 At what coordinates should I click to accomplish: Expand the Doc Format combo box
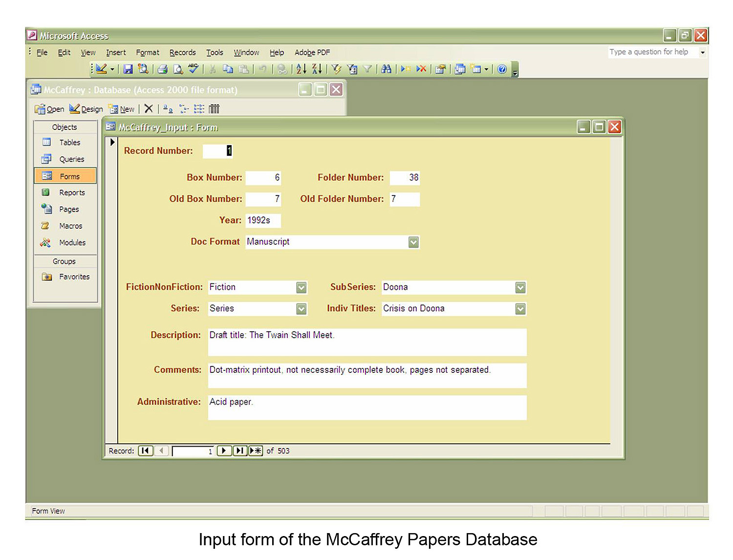click(x=413, y=242)
